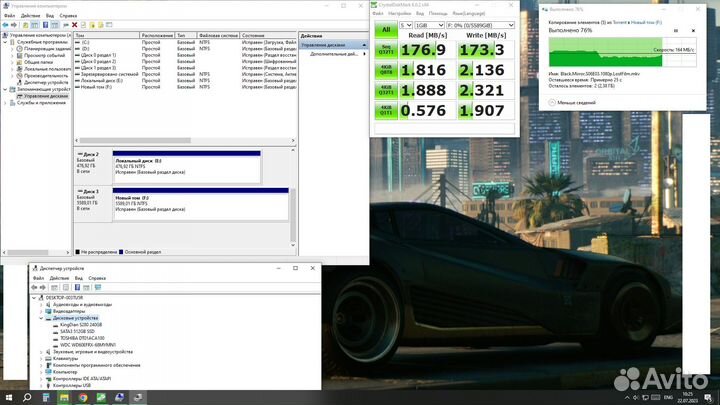Open the drive selection dropdown showing F:

click(x=480, y=25)
